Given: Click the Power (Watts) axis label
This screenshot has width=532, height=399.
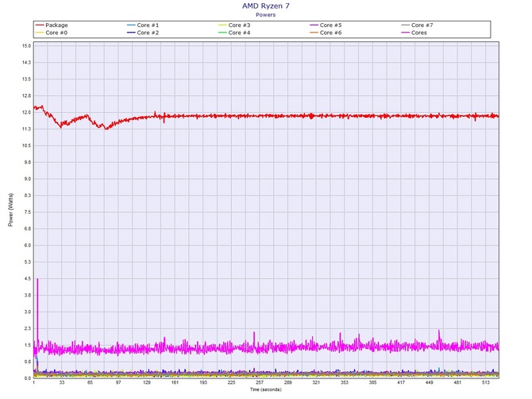Looking at the screenshot, I should point(10,210).
